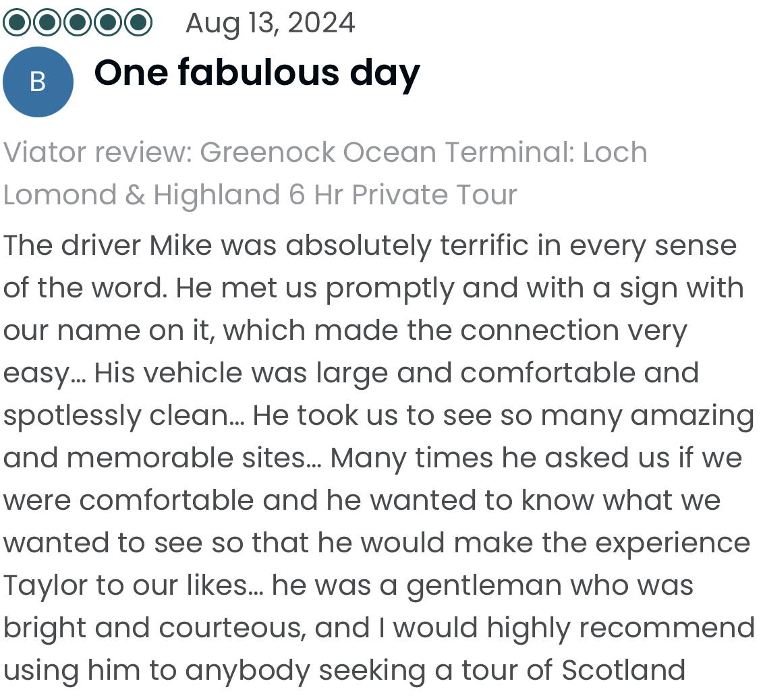763x700 pixels.
Task: Click the fourth green rating bubble
Action: [107, 23]
